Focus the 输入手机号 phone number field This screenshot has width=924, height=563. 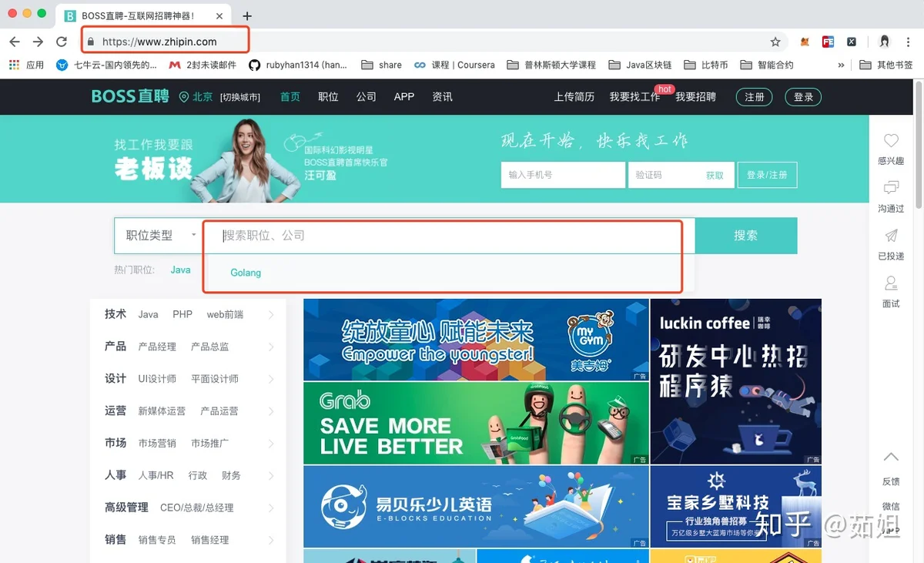561,175
